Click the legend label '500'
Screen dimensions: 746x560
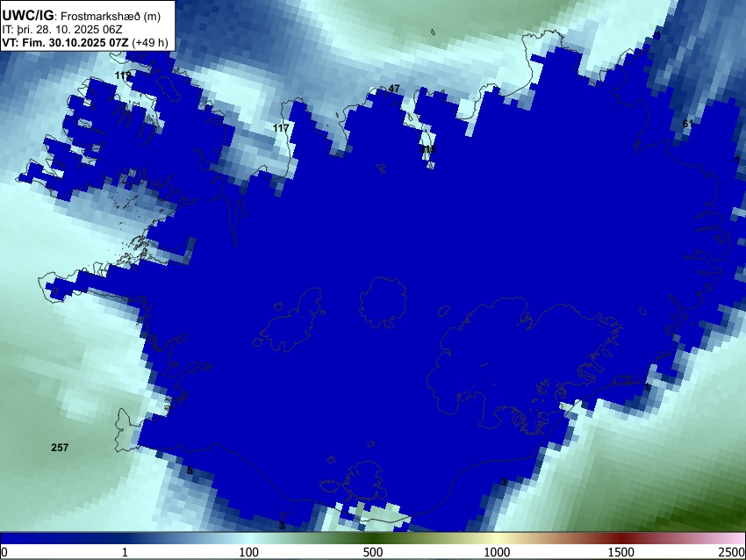click(373, 552)
